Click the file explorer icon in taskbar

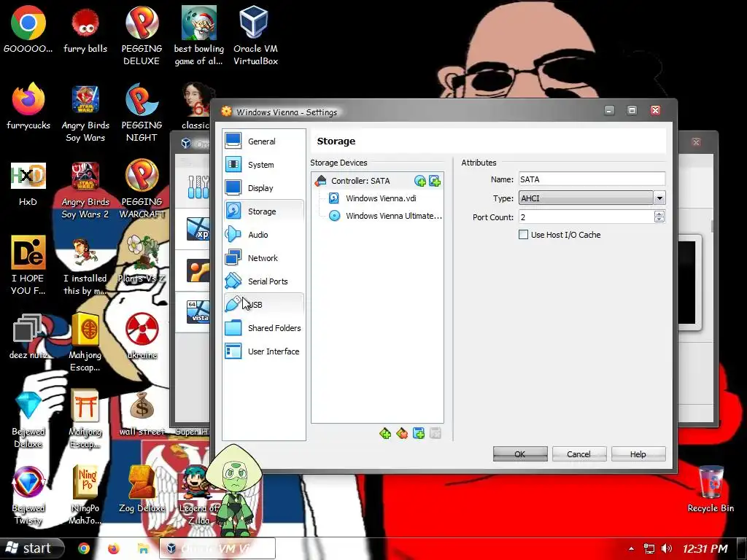point(143,548)
